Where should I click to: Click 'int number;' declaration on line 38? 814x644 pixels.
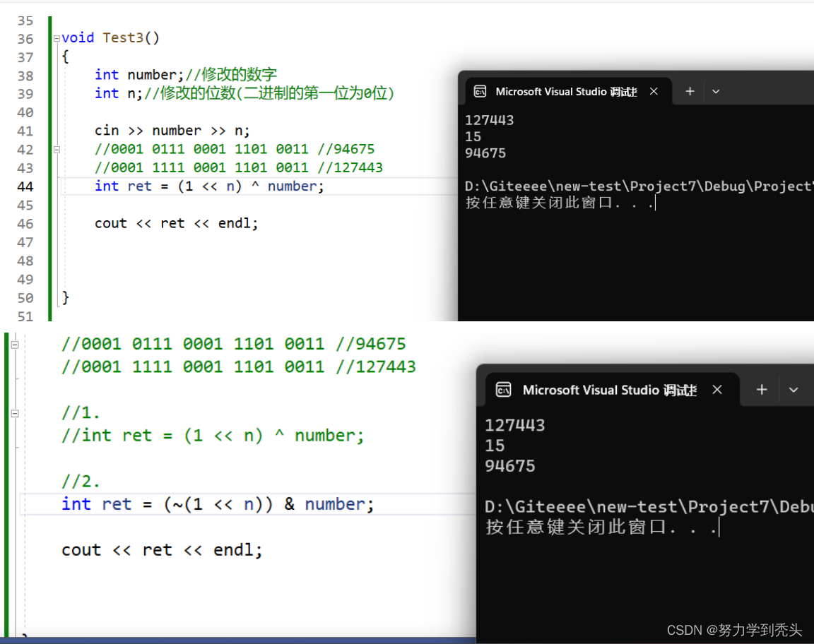click(x=139, y=75)
